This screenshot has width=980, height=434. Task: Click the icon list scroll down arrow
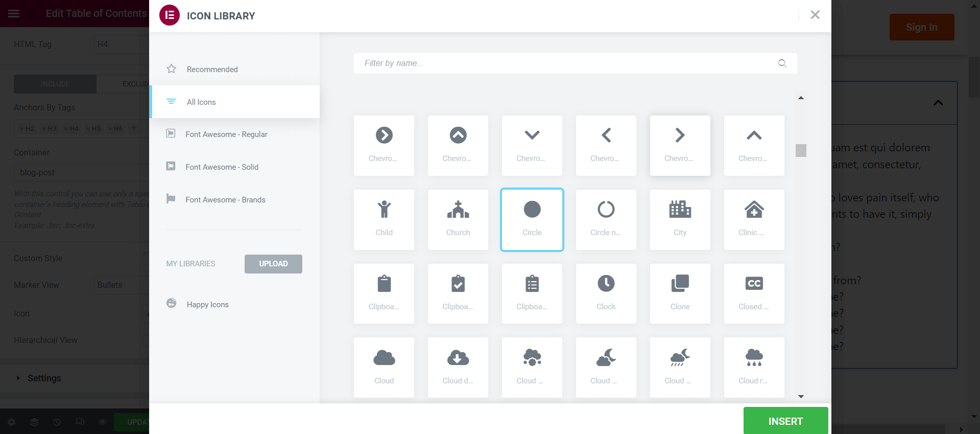click(x=801, y=397)
